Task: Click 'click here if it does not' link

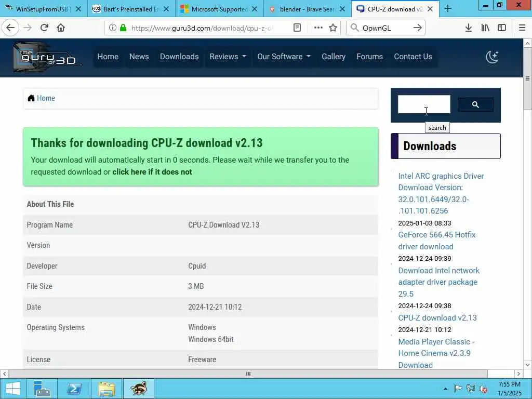Action: [152, 171]
